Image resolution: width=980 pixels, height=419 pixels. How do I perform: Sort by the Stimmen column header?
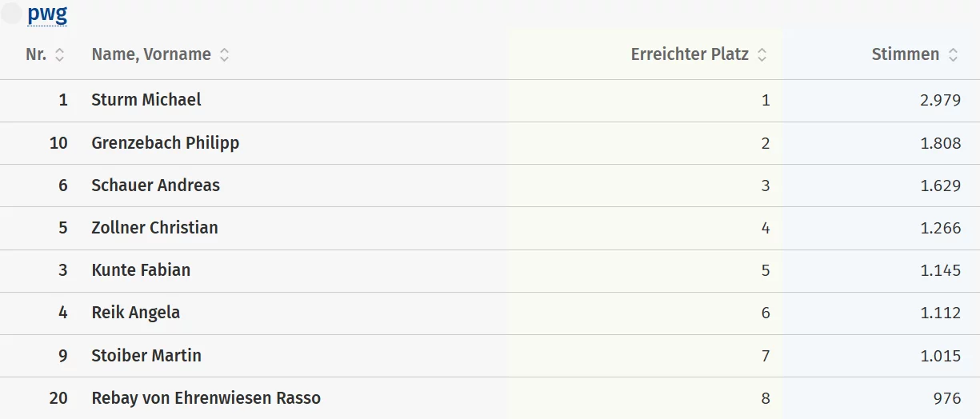(905, 54)
